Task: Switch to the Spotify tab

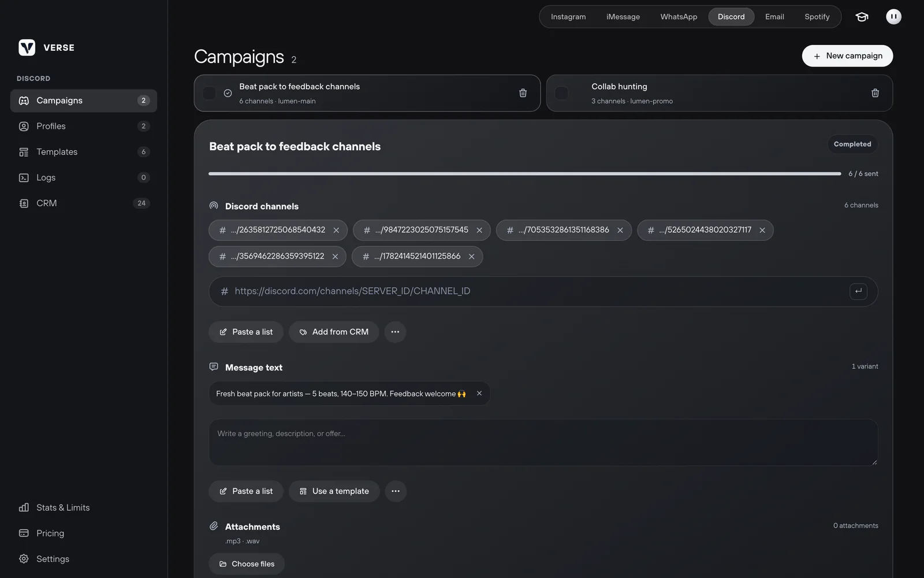Action: pyautogui.click(x=817, y=17)
